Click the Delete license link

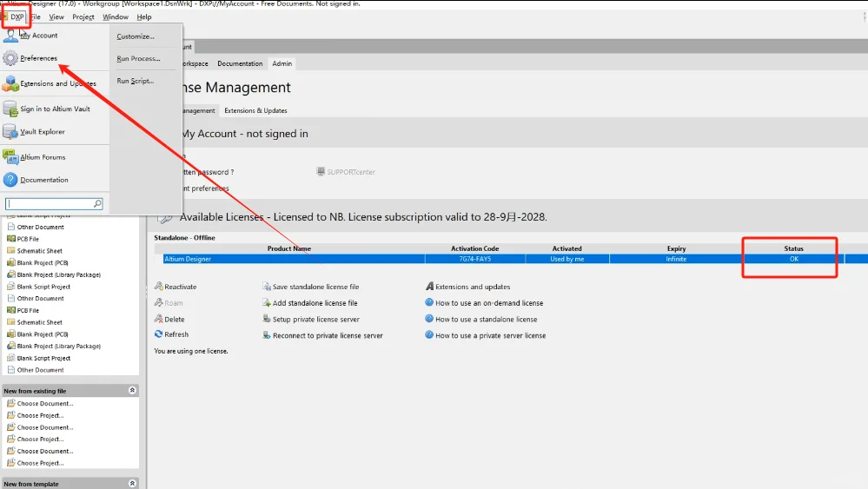point(175,320)
